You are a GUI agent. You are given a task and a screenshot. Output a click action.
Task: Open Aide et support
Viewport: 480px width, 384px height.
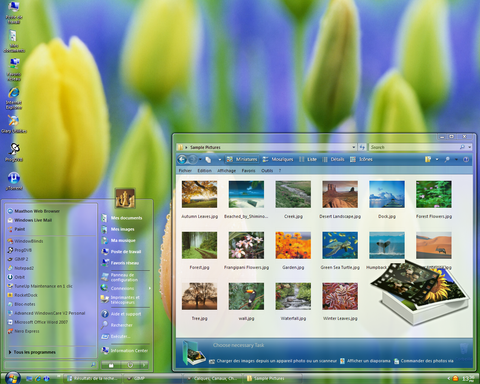click(121, 314)
